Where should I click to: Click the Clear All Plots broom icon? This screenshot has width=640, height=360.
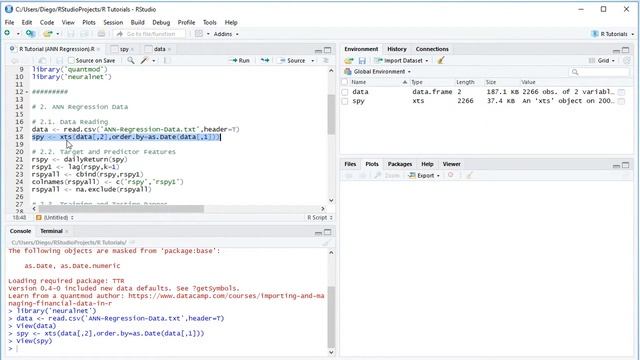[x=469, y=175]
